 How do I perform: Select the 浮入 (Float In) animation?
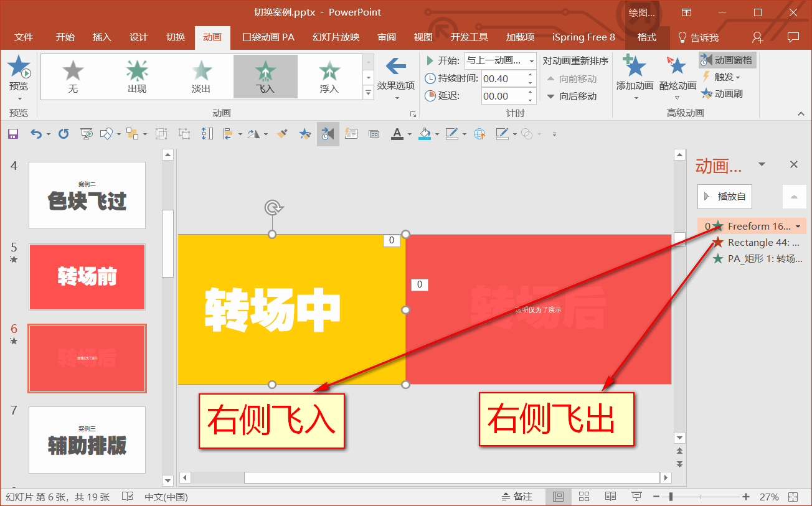click(329, 77)
